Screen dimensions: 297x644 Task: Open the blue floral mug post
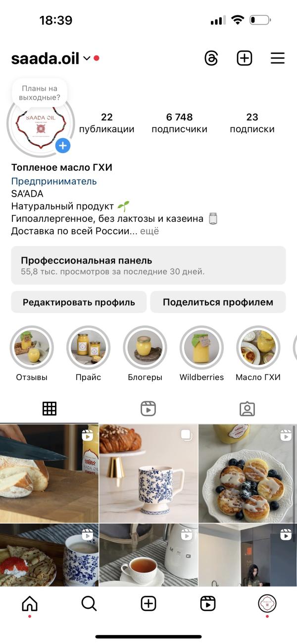point(148,473)
